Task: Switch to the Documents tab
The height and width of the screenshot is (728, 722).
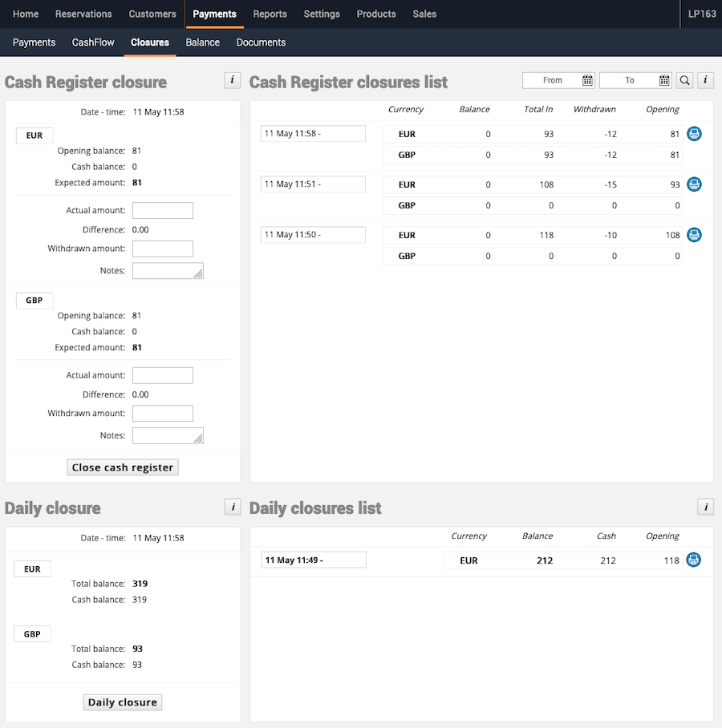Action: [261, 42]
